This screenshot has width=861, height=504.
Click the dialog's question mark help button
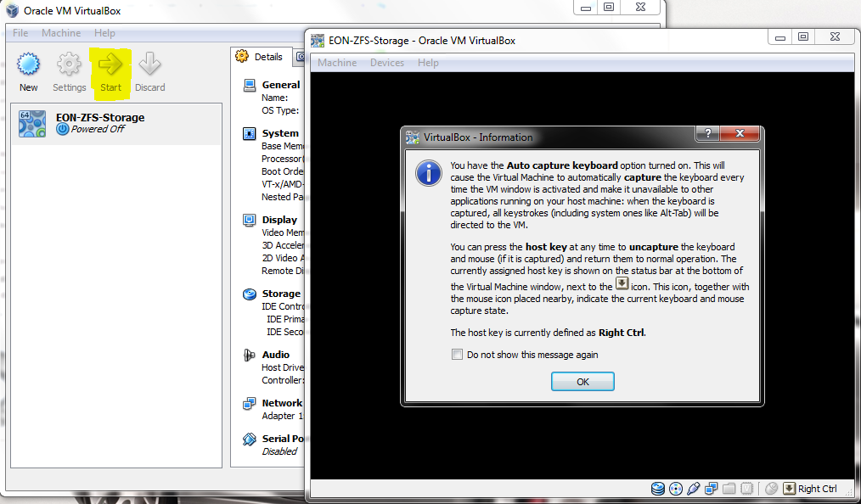tap(708, 133)
